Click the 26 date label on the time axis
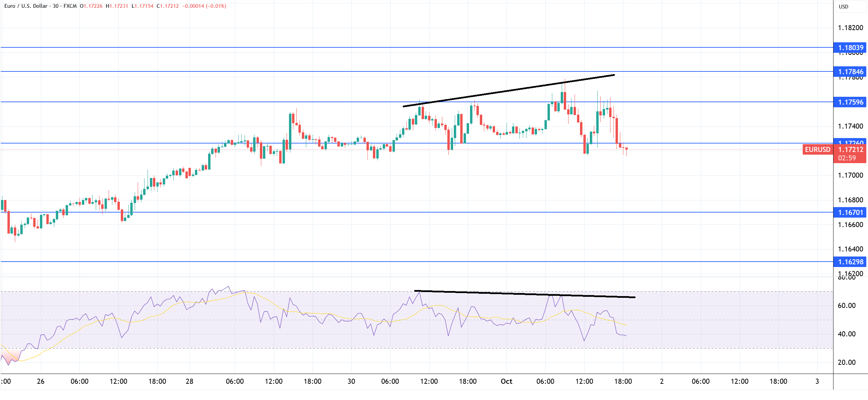 (x=41, y=381)
